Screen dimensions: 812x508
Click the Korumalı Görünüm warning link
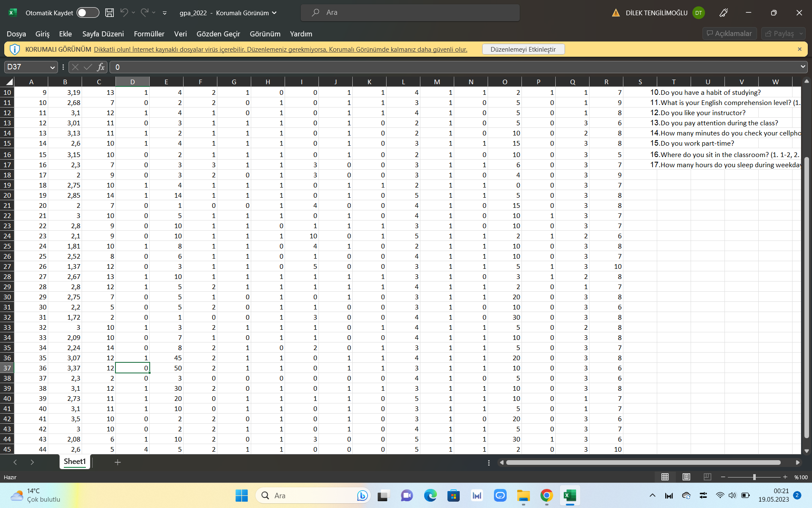tap(280, 49)
